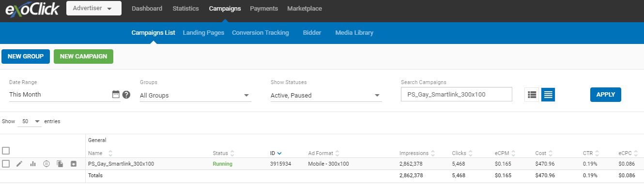This screenshot has height=184, width=644.
Task: Open the date range calendar icon
Action: [116, 95]
